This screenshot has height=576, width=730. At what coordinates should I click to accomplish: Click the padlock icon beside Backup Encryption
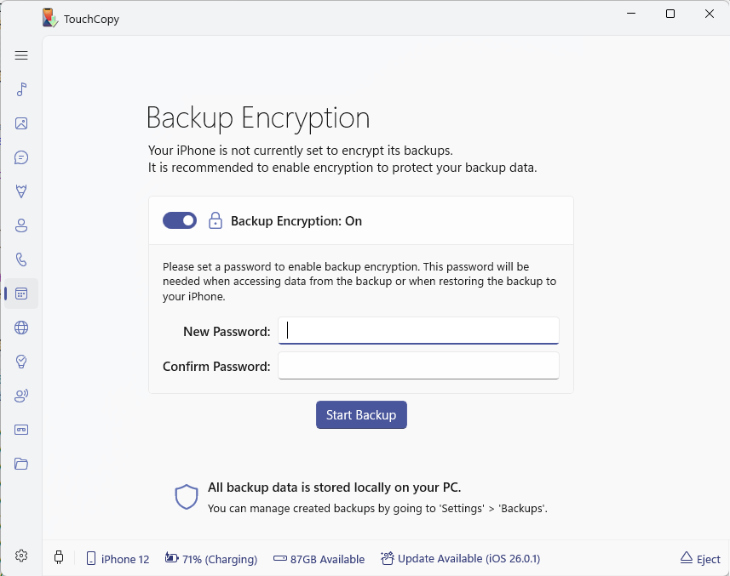click(x=215, y=221)
